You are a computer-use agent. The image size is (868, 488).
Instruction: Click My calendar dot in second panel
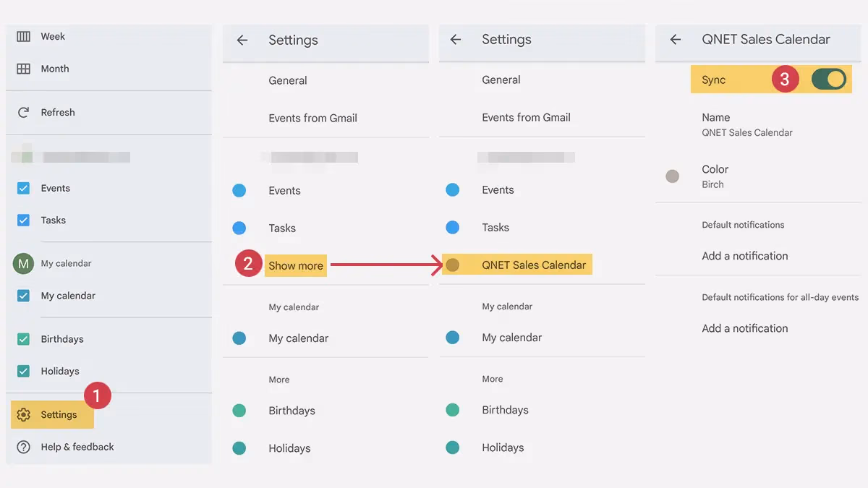pos(239,338)
